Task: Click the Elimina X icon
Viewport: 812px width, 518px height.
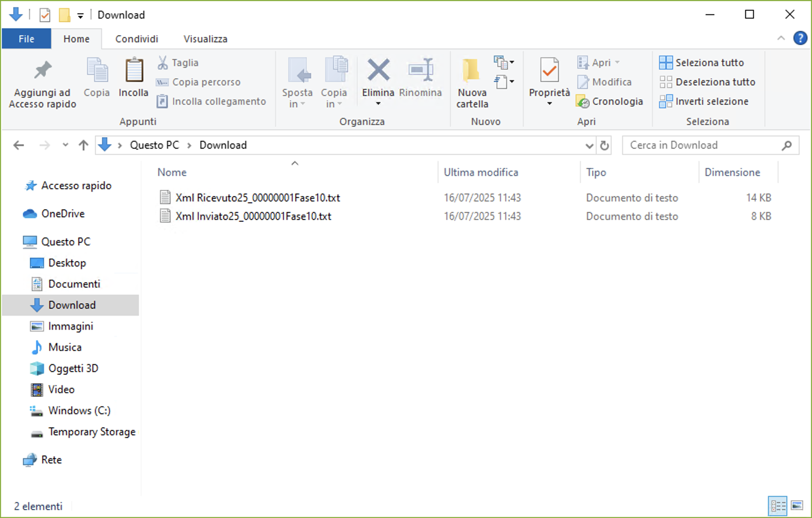Action: click(x=378, y=70)
